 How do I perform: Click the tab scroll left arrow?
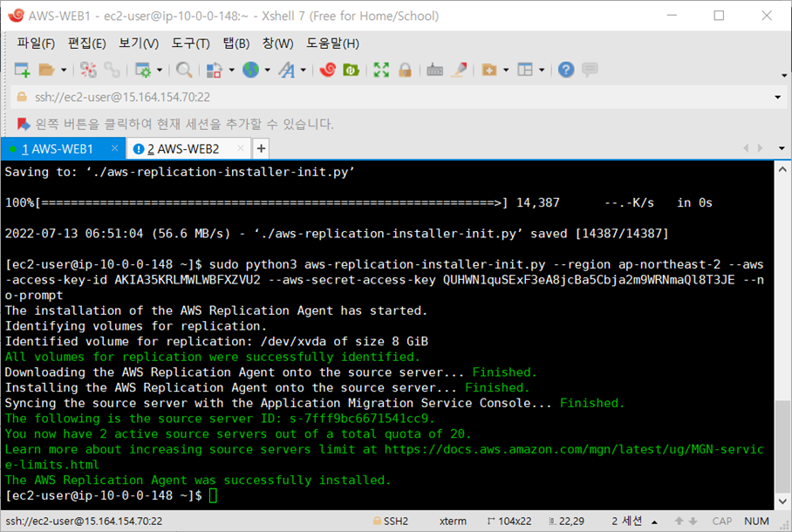click(x=746, y=148)
